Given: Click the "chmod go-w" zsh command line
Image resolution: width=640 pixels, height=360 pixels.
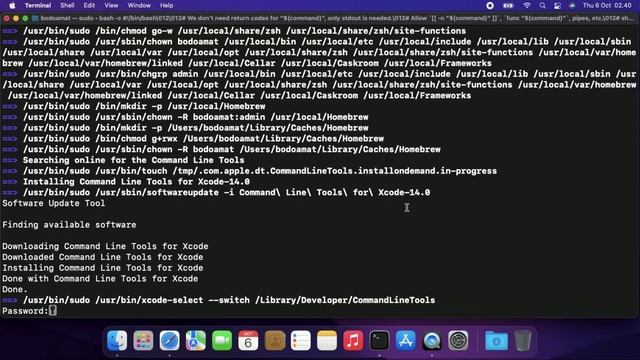Looking at the screenshot, I should 244,31.
